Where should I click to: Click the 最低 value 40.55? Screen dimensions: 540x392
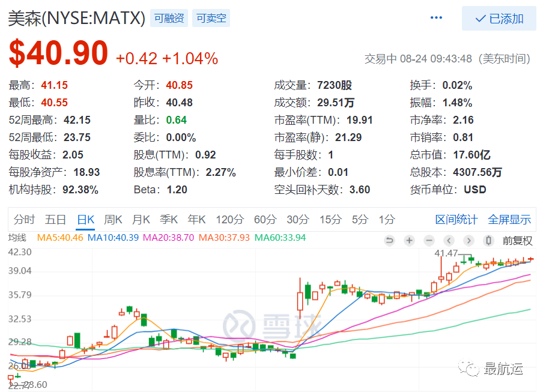point(55,102)
